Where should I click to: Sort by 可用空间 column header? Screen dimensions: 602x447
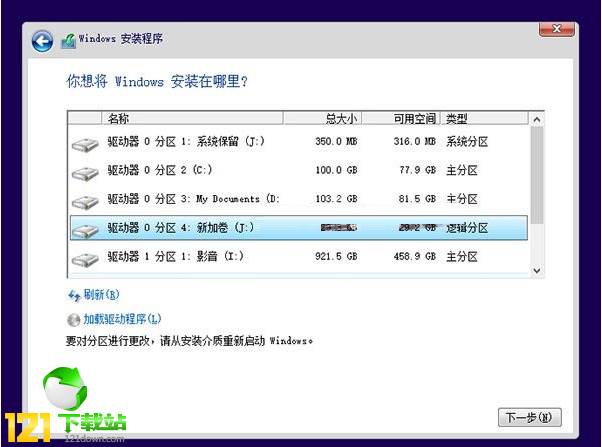pos(401,118)
